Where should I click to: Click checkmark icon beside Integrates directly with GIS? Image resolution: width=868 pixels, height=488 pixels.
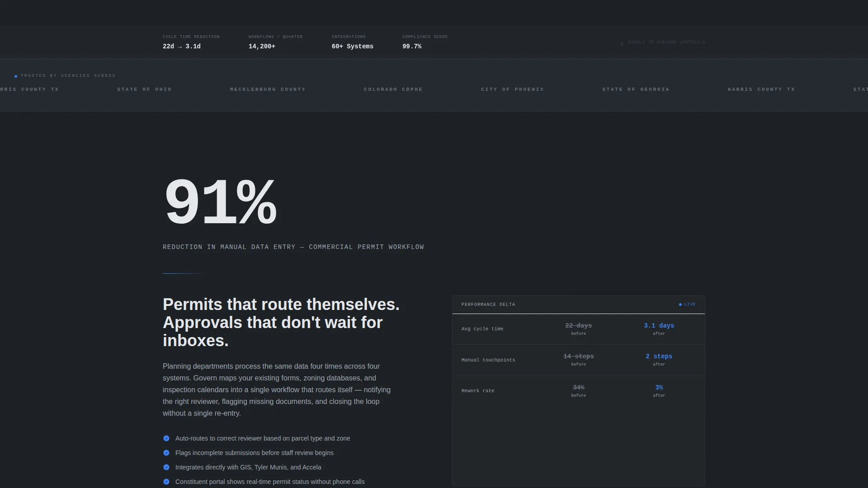166,467
